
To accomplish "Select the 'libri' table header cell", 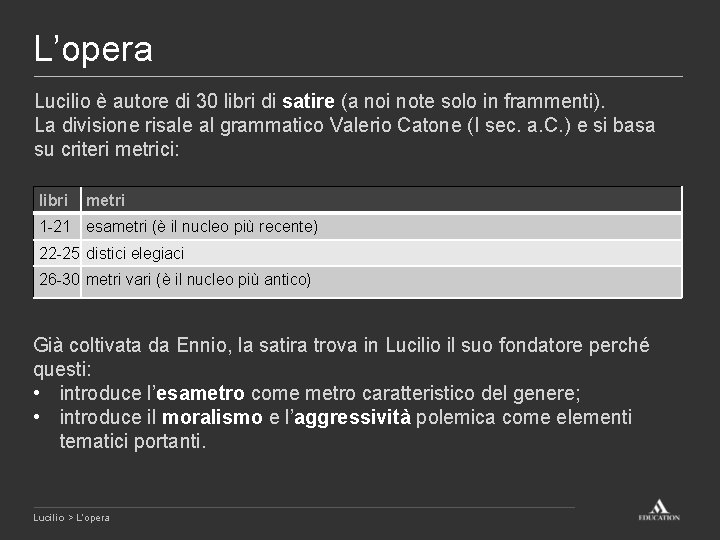I will [x=57, y=200].
